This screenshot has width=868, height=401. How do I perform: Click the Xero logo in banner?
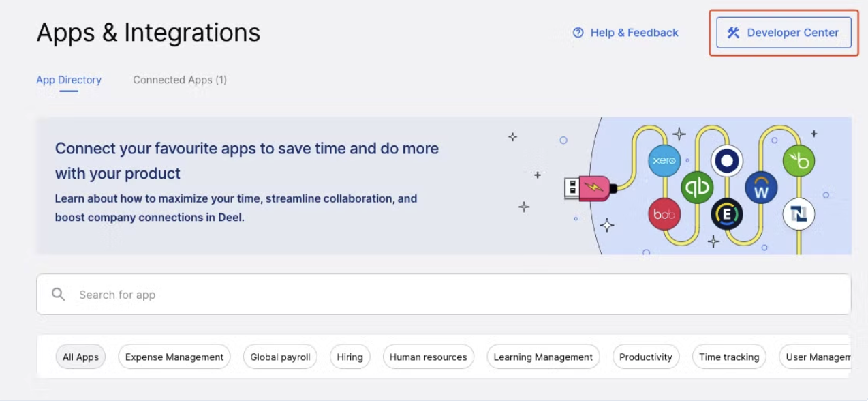(664, 161)
